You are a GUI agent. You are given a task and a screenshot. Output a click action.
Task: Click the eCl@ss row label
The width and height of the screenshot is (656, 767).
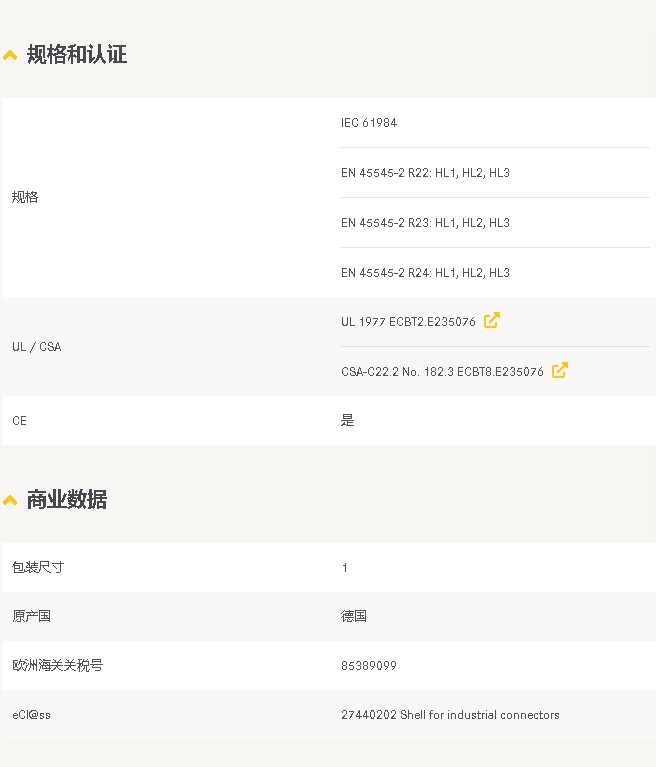(31, 715)
